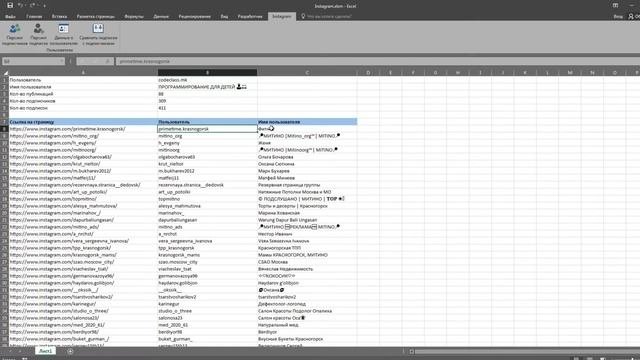Open the Разработчик ribbon tab
The width and height of the screenshot is (640, 360).
[x=250, y=16]
